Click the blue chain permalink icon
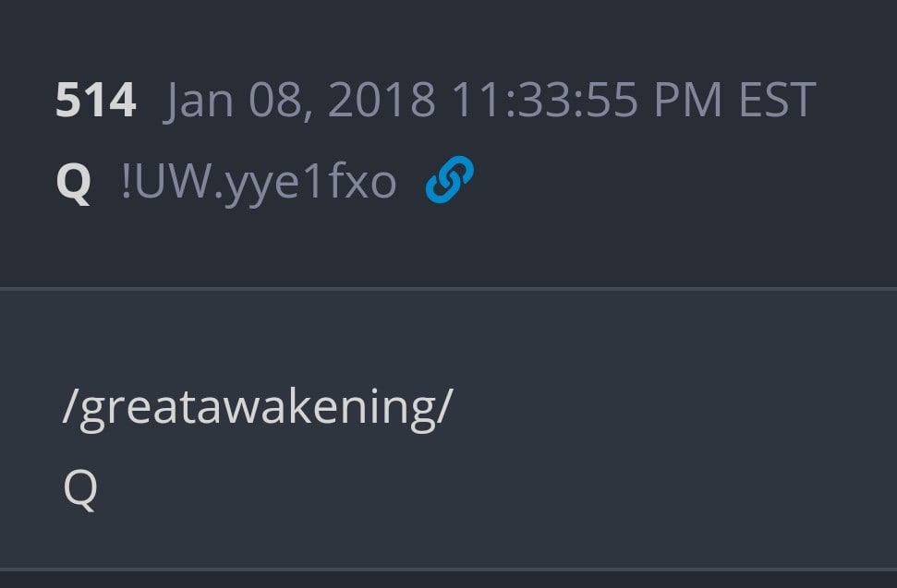Viewport: 897px width, 588px height. (x=450, y=180)
